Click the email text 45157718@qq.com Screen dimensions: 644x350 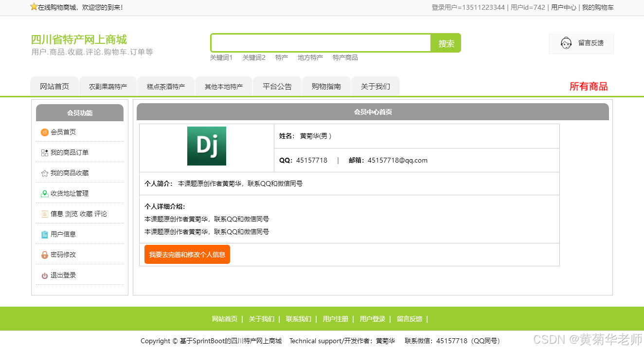397,160
